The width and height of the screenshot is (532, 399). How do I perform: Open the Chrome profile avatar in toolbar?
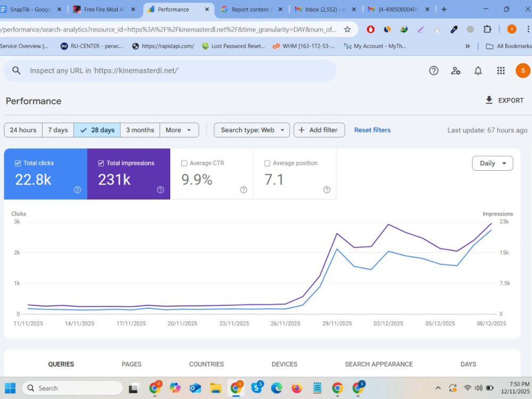pos(512,29)
